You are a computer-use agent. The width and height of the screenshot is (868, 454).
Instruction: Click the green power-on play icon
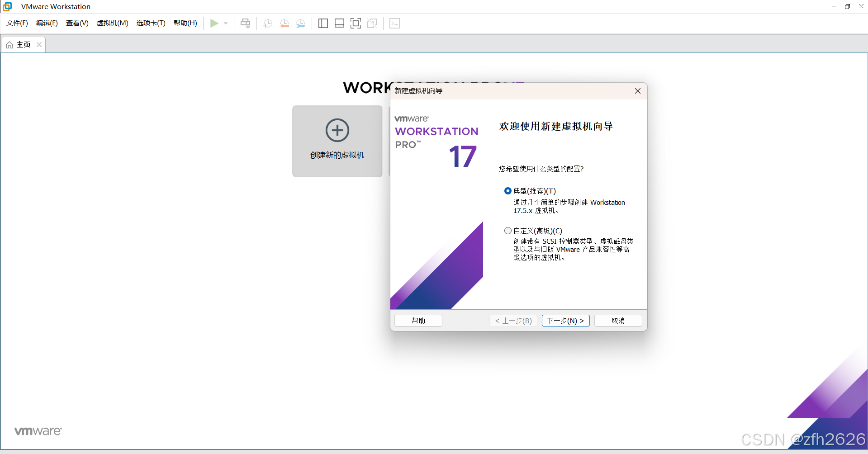[x=214, y=23]
